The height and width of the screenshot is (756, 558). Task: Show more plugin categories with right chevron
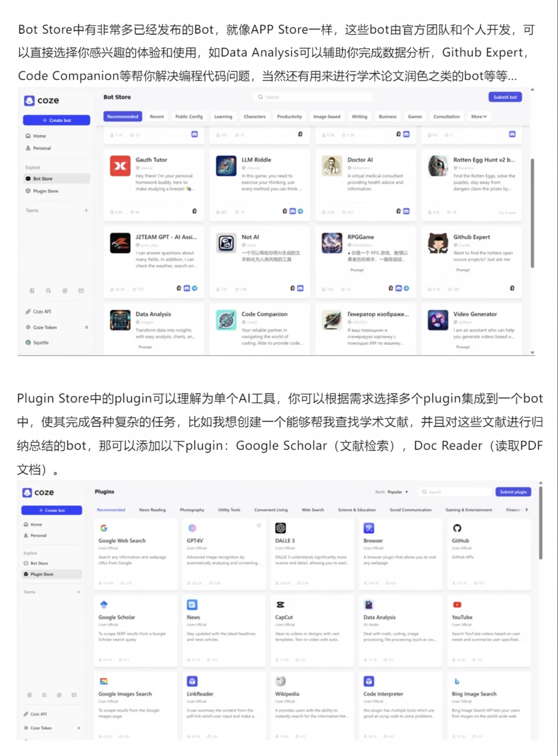point(526,510)
